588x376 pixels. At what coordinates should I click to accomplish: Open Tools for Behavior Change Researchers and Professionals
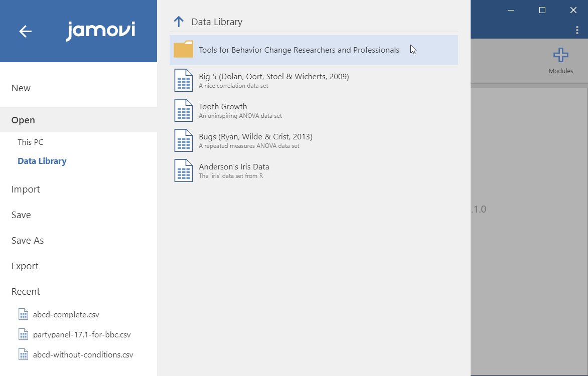coord(314,50)
